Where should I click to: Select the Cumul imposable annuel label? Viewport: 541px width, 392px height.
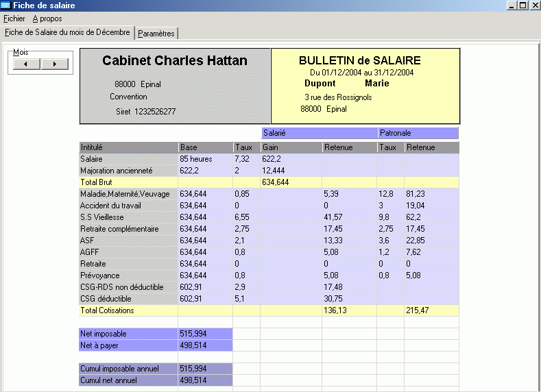tap(128, 369)
